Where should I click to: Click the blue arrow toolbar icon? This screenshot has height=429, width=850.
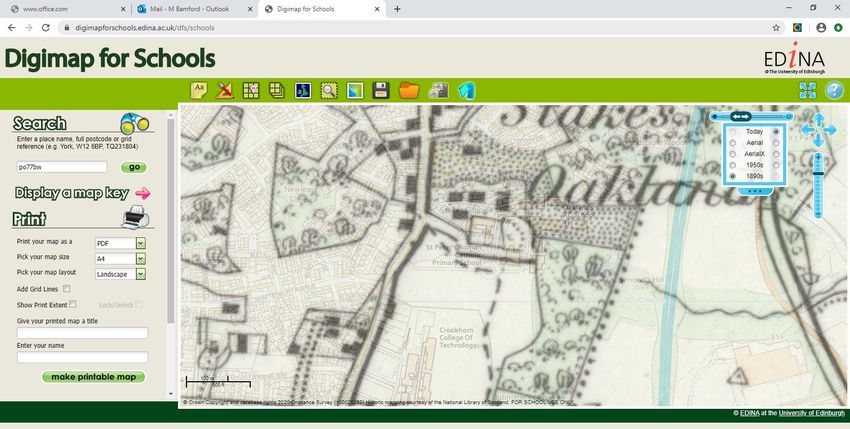pos(466,90)
